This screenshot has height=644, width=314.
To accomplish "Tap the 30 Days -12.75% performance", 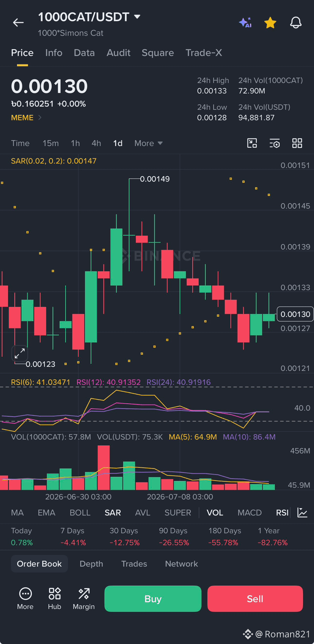I will [124, 537].
